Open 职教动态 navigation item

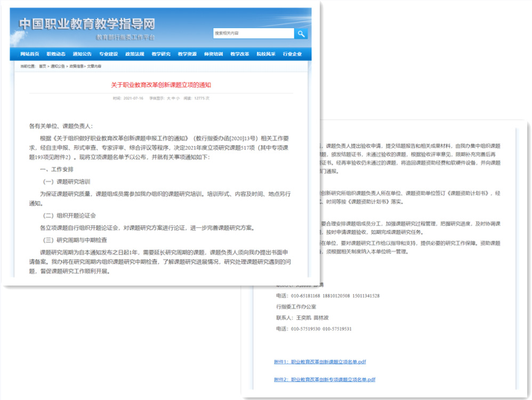[x=56, y=54]
